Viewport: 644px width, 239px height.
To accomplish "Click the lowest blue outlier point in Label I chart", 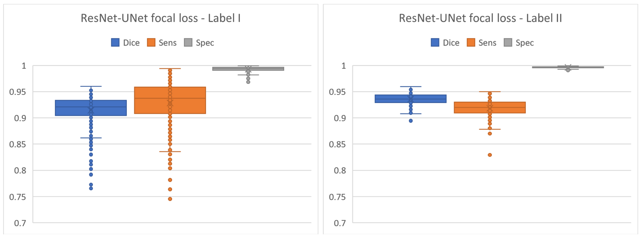I will coord(91,188).
